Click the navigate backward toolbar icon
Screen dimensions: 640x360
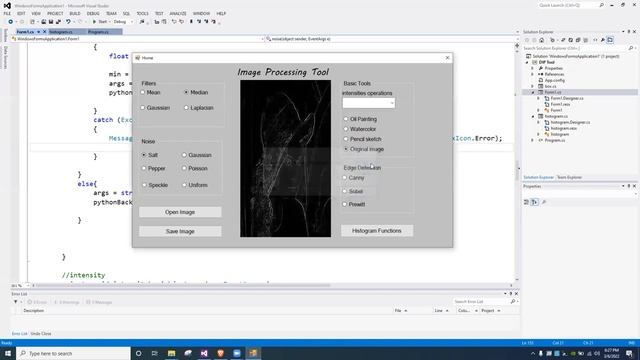click(x=11, y=22)
